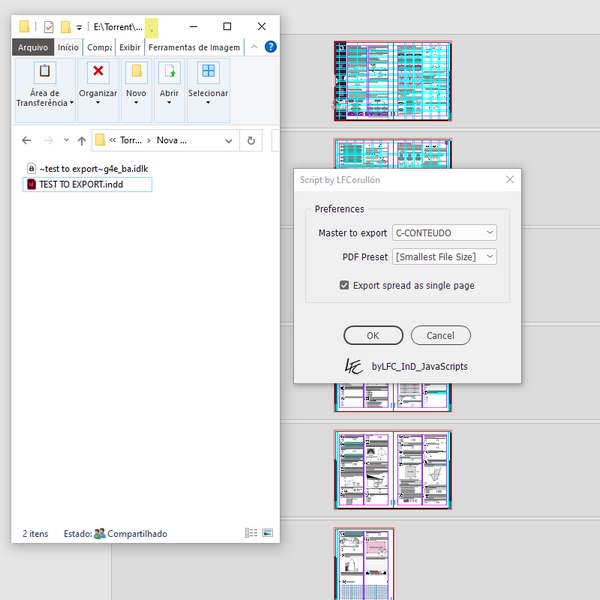Open the Arquivo menu tab
The image size is (600, 600).
coord(33,46)
